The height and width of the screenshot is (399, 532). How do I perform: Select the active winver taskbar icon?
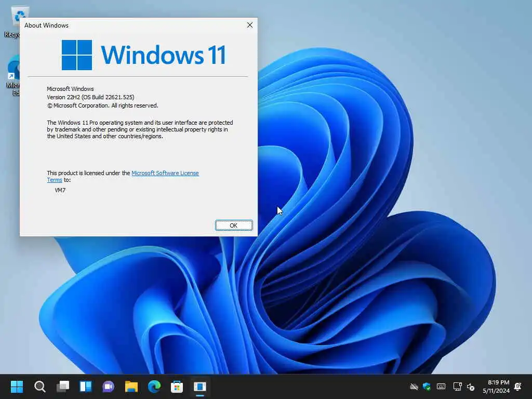(x=200, y=387)
